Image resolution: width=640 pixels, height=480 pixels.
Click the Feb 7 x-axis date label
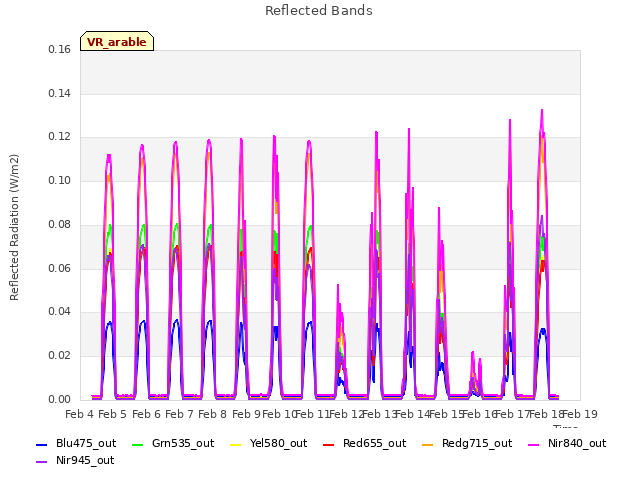point(179,415)
